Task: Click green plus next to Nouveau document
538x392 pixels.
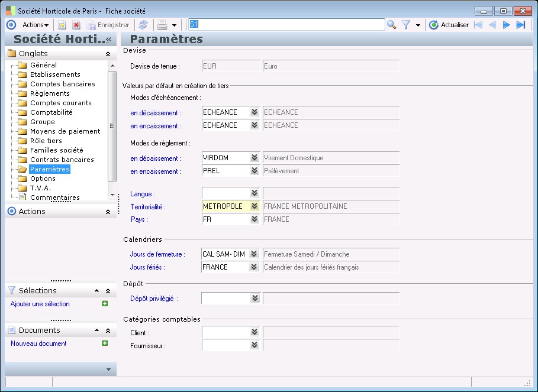Action: point(105,343)
